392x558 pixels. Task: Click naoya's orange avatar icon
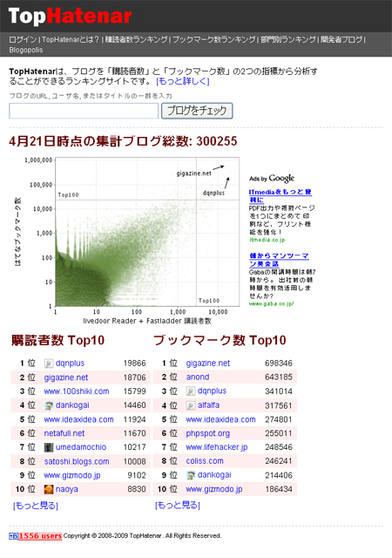click(49, 489)
